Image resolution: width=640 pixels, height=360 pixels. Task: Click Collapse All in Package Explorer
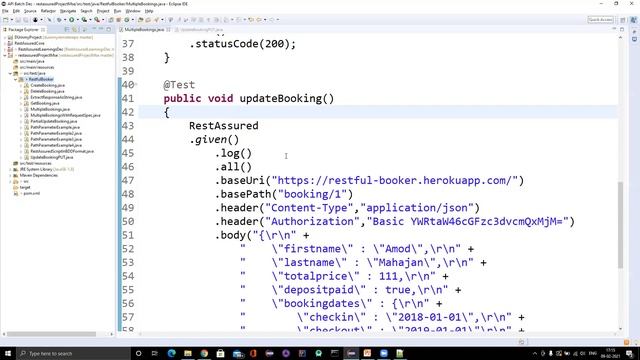click(x=67, y=29)
